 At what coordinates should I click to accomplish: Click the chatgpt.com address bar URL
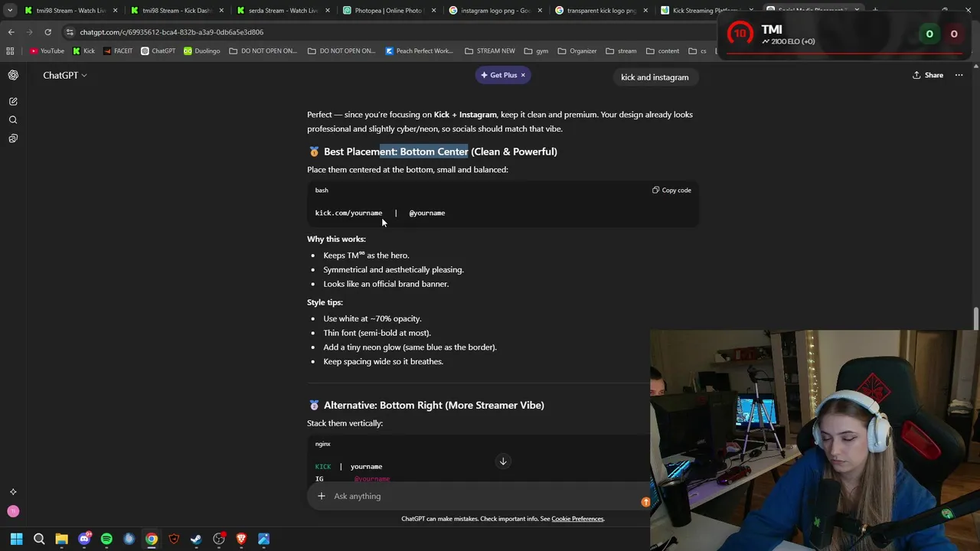point(171,32)
